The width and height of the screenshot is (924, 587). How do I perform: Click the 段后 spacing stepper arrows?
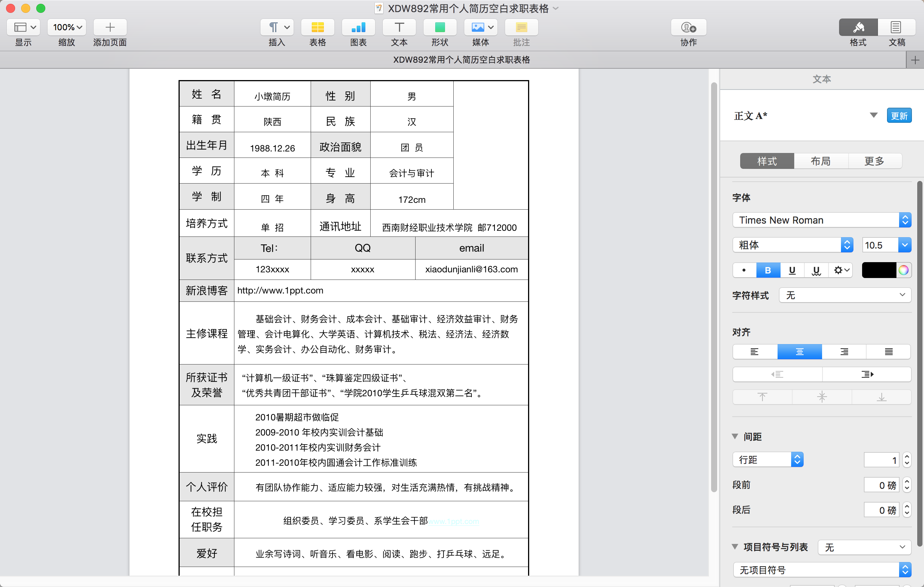907,510
